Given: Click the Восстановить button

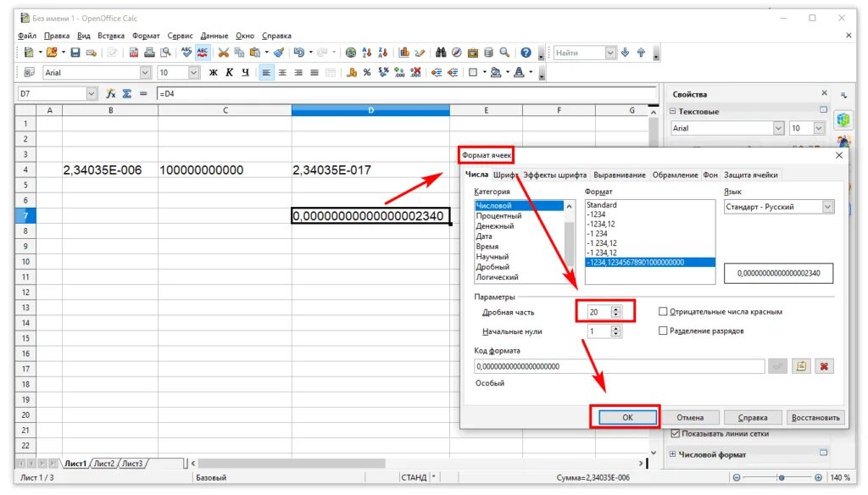Looking at the screenshot, I should [x=815, y=418].
